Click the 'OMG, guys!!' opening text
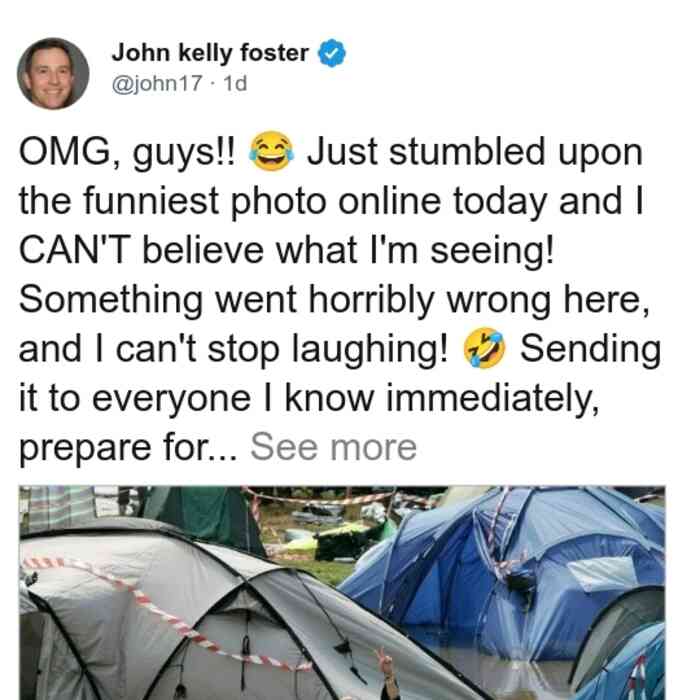 [x=126, y=152]
